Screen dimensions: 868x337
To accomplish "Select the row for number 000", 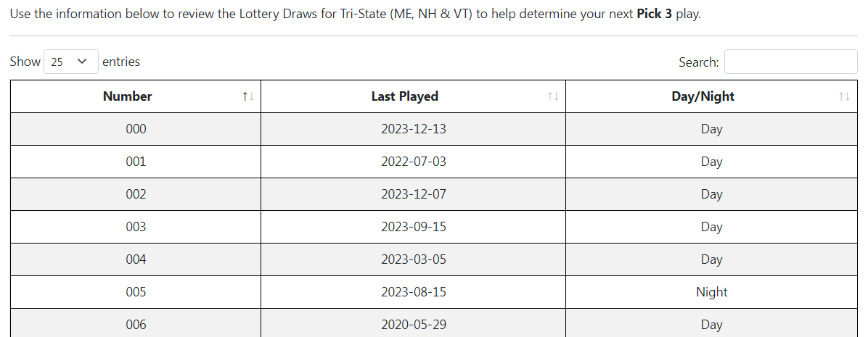I will [x=434, y=129].
